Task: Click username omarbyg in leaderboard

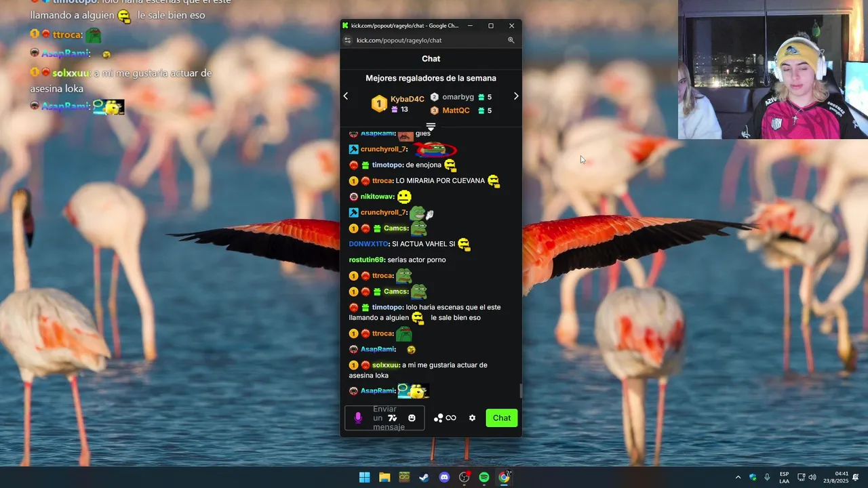Action: (x=458, y=97)
